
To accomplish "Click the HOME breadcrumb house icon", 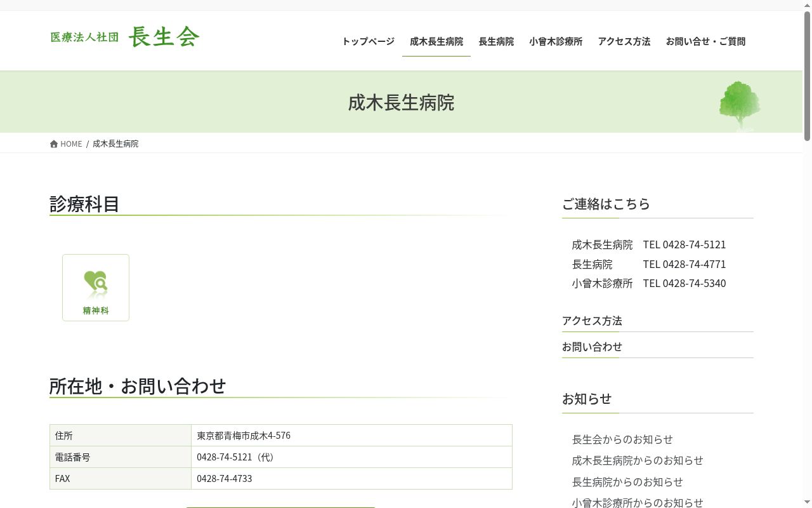I will tap(54, 144).
